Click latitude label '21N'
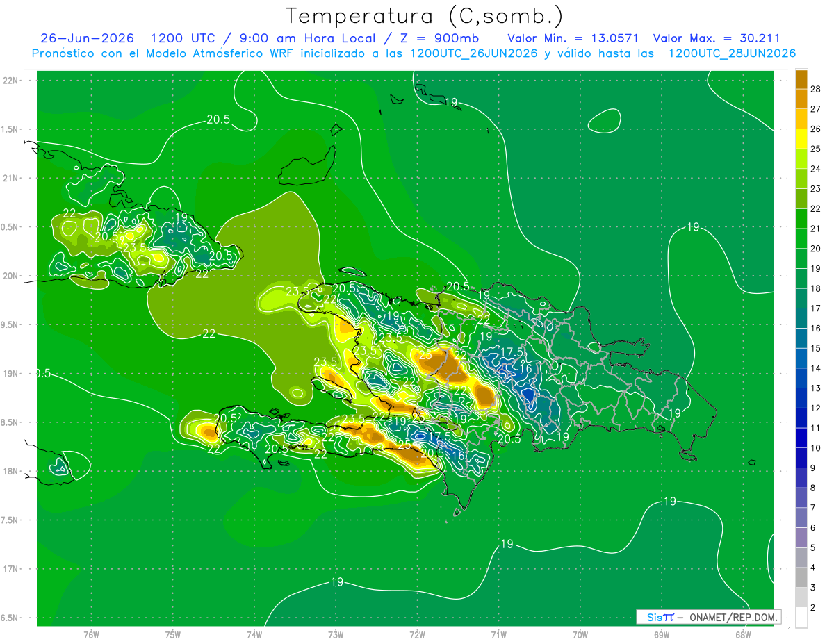This screenshot has width=834, height=644. [x=10, y=178]
